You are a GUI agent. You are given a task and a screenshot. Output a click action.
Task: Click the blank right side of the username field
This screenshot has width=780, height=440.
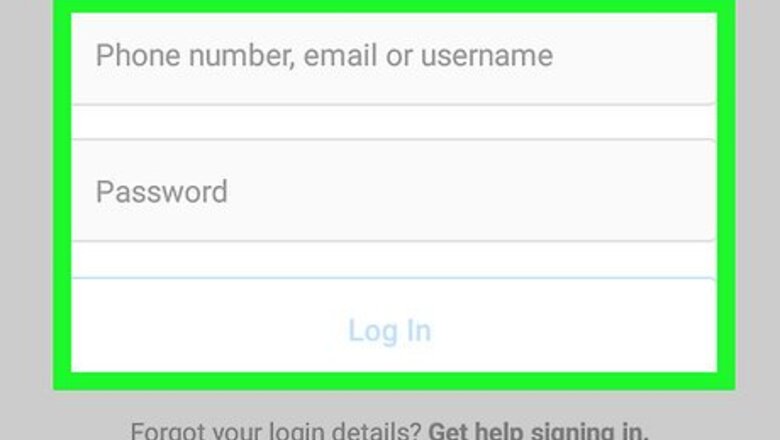point(634,59)
